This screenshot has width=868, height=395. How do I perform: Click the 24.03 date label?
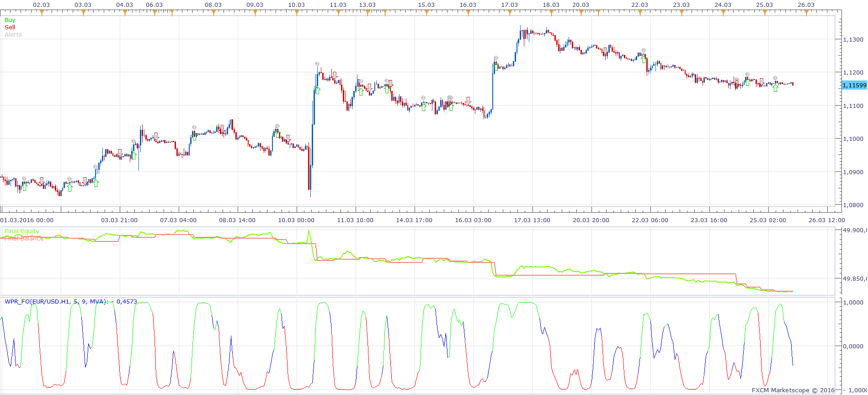723,5
